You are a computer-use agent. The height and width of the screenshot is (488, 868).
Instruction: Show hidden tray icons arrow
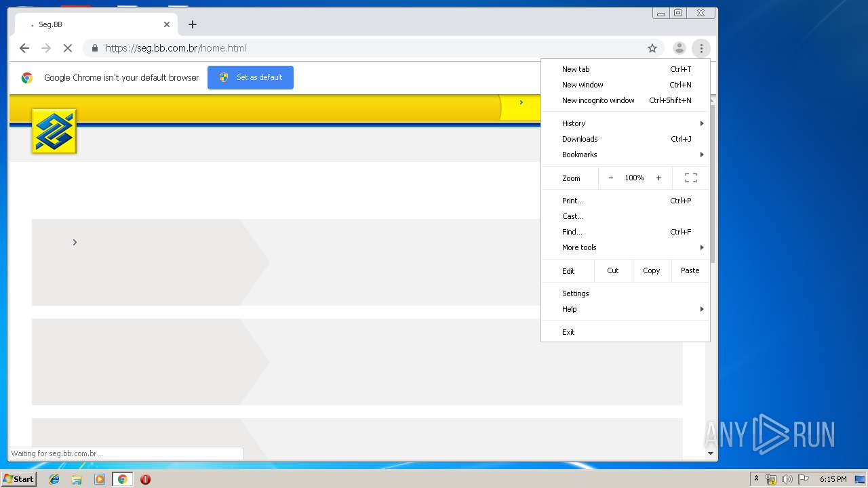pyautogui.click(x=756, y=479)
